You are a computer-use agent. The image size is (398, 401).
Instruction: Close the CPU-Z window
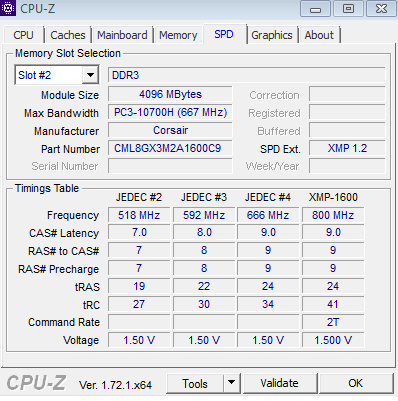pos(382,9)
